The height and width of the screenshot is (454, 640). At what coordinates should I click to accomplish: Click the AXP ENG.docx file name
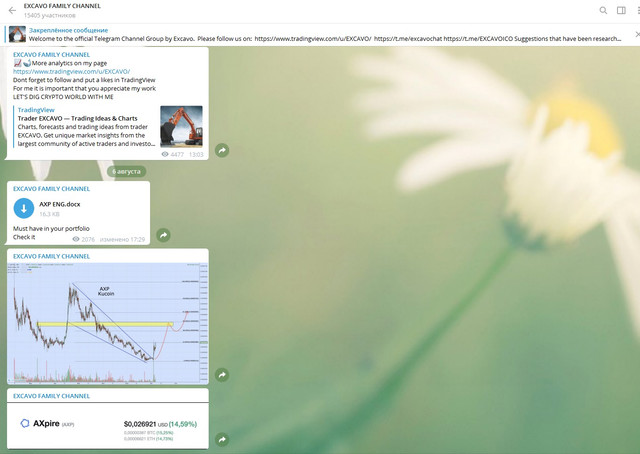[x=60, y=204]
